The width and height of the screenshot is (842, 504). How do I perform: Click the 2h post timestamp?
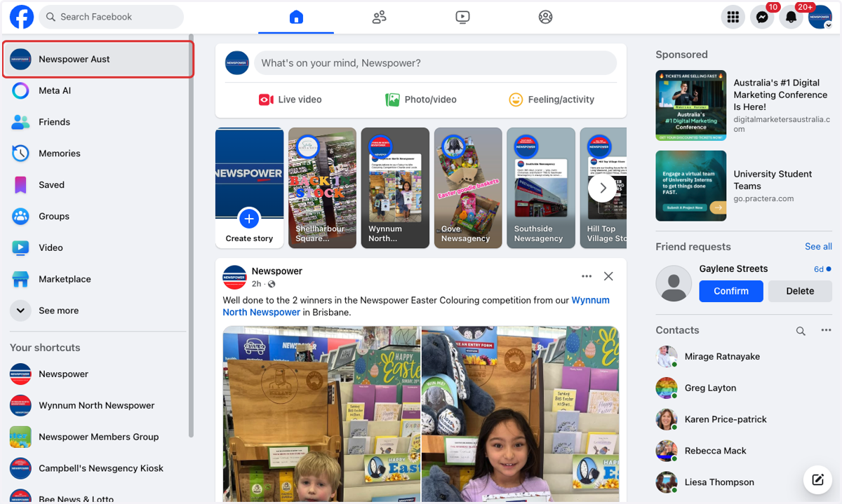pyautogui.click(x=256, y=284)
